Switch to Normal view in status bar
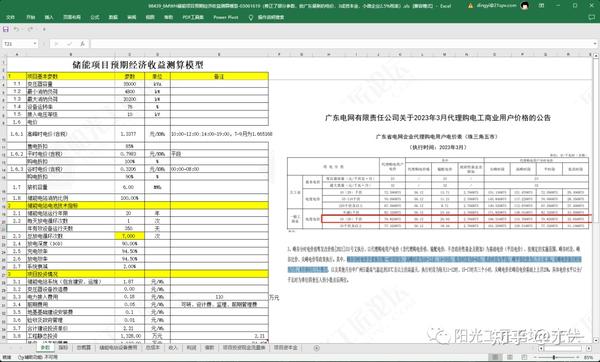This screenshot has height=362, width=600. pyautogui.click(x=495, y=357)
